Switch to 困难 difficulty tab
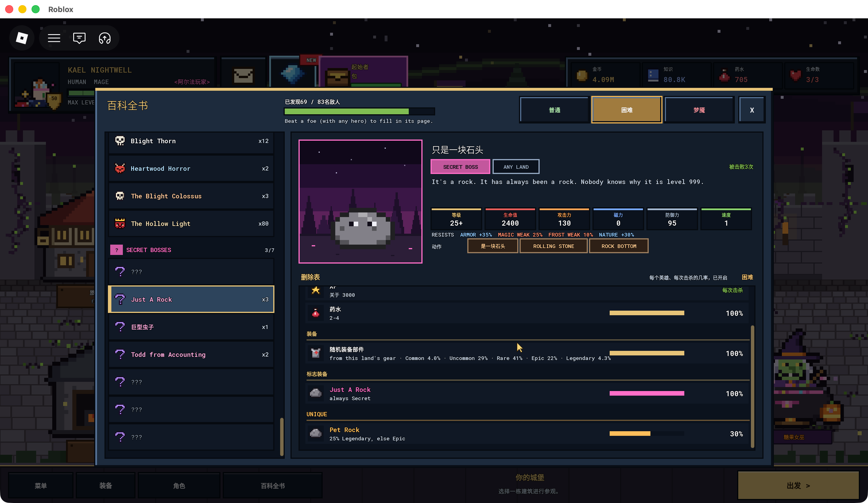Image resolution: width=868 pixels, height=503 pixels. click(627, 110)
